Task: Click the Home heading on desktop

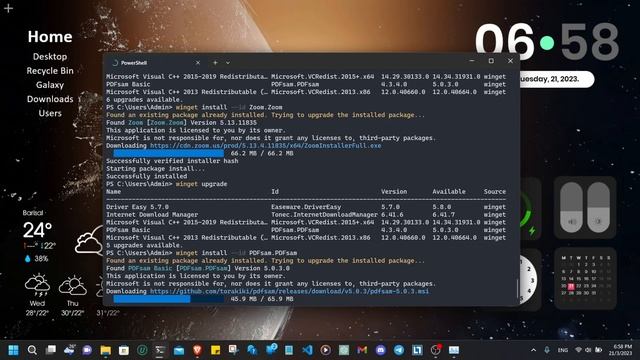Action: coord(50,37)
